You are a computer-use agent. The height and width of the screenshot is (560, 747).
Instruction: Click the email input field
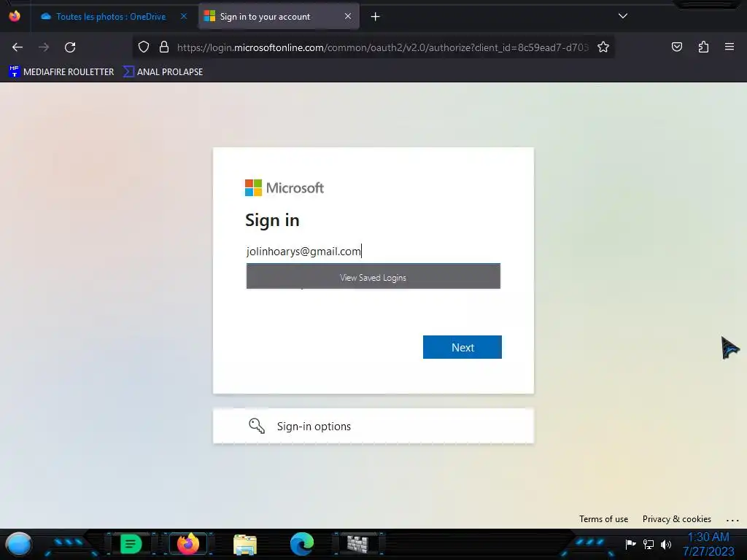click(x=373, y=252)
